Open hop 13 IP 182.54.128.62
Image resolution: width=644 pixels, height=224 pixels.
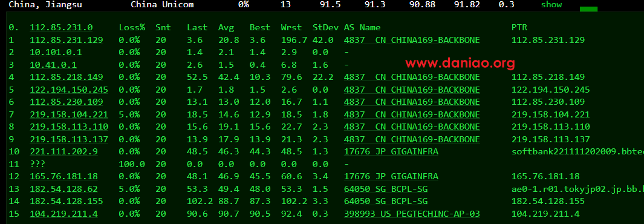[x=63, y=189]
